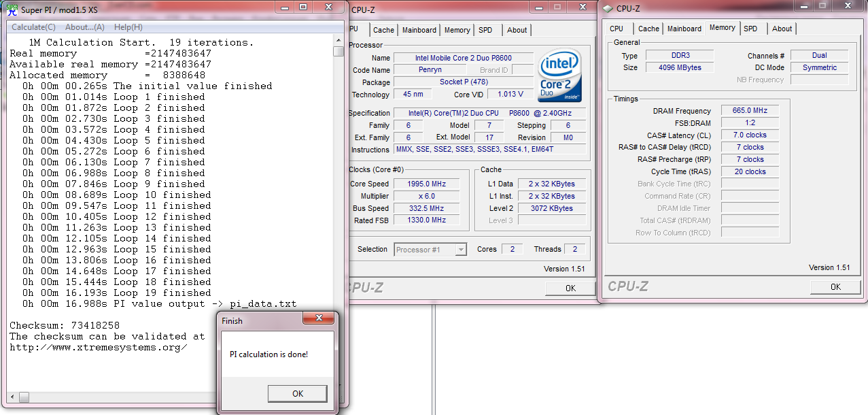Click the Loop 19 finished line

click(116, 293)
